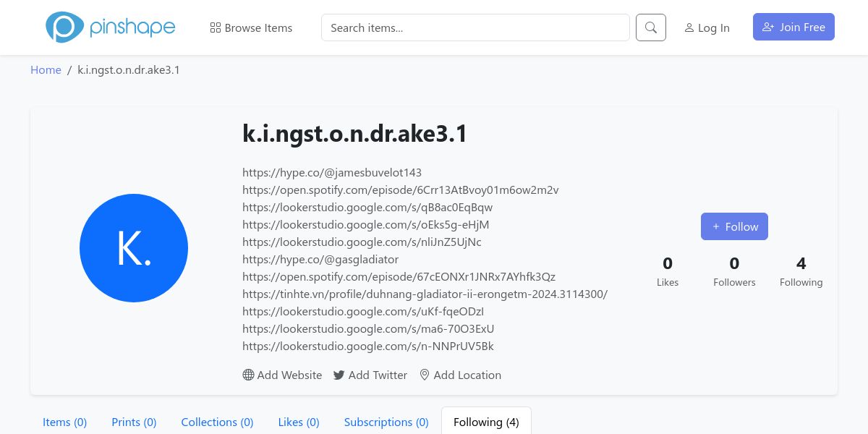
Task: Click the location pin icon
Action: click(425, 375)
